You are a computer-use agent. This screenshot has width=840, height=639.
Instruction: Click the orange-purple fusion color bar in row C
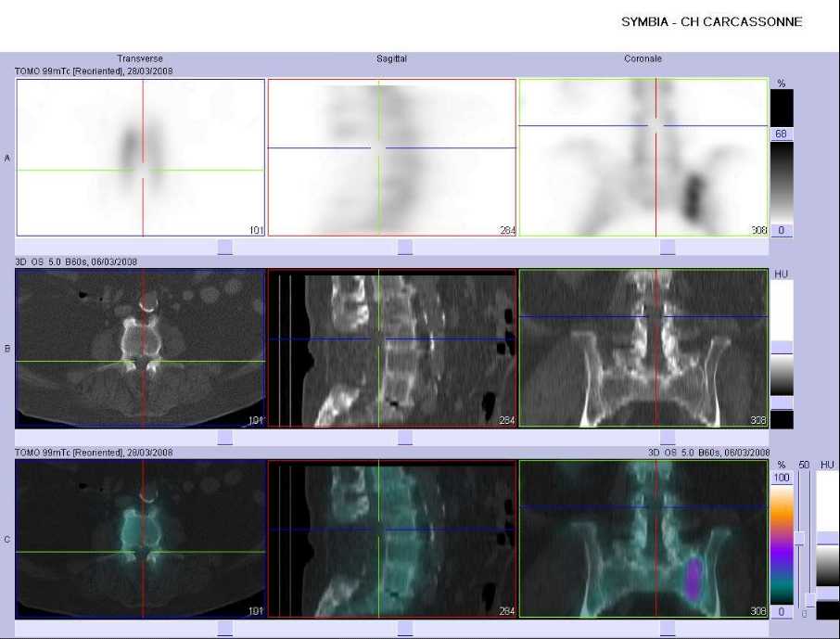tap(782, 544)
